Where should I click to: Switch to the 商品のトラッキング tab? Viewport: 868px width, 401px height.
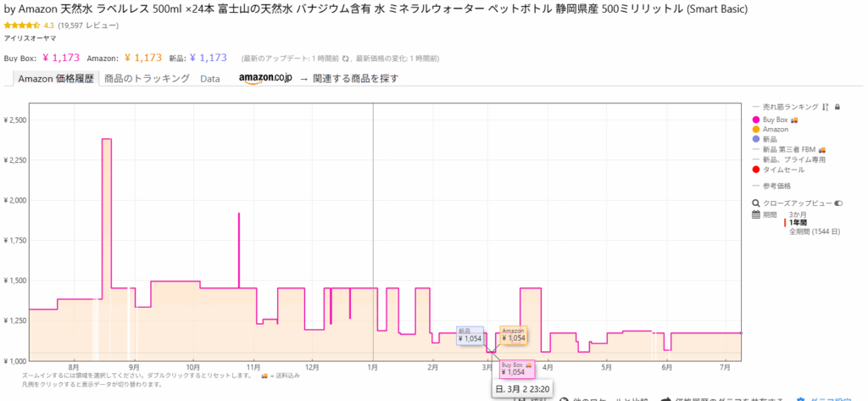pos(147,79)
